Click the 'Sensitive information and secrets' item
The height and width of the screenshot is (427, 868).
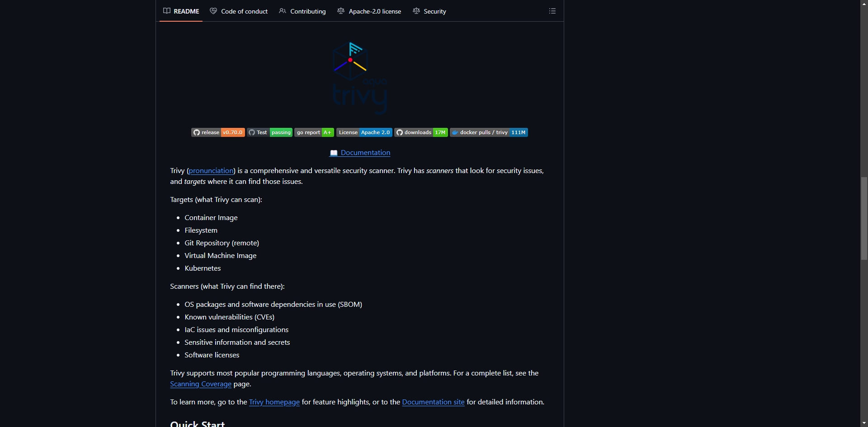(x=237, y=343)
